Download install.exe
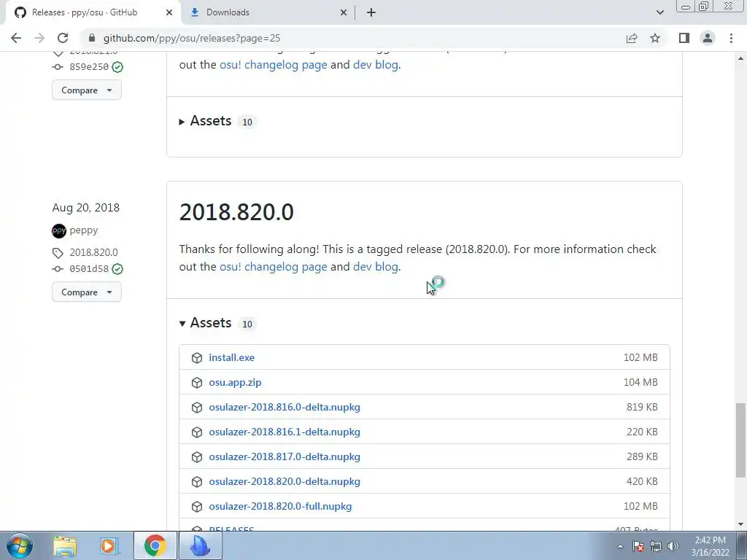This screenshot has height=560, width=747. click(x=231, y=357)
